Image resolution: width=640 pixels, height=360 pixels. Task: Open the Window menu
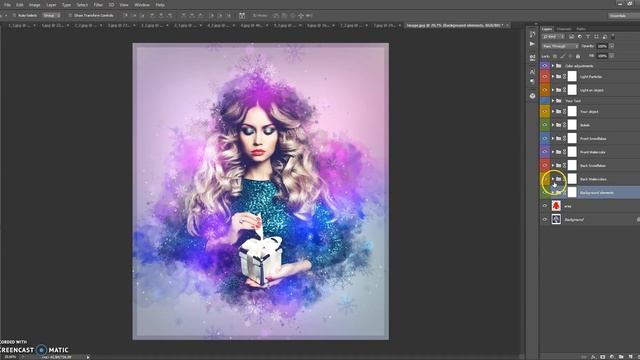click(142, 5)
